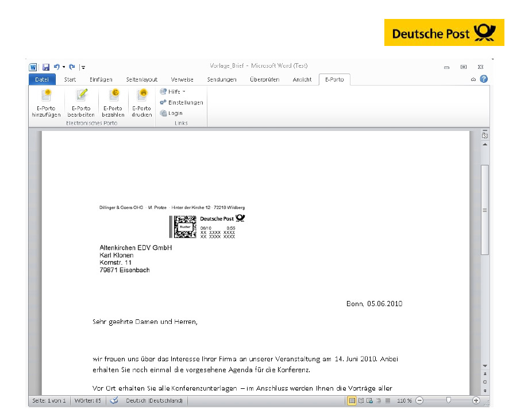Screen dimensions: 532x417
Task: Change language Deutsch (Deutschland) in status bar
Action: pos(154,401)
